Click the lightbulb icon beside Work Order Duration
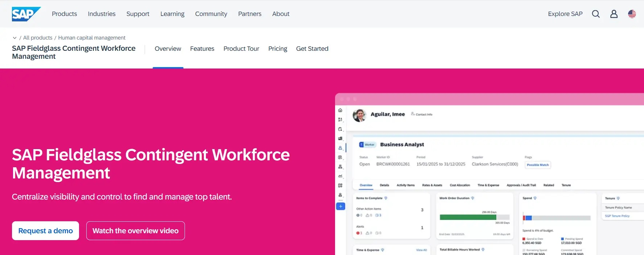The width and height of the screenshot is (644, 255). 472,198
